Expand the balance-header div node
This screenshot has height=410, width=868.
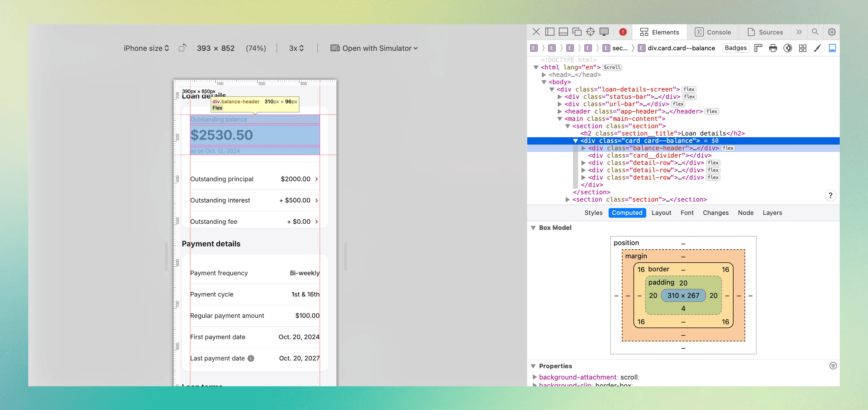click(x=583, y=148)
